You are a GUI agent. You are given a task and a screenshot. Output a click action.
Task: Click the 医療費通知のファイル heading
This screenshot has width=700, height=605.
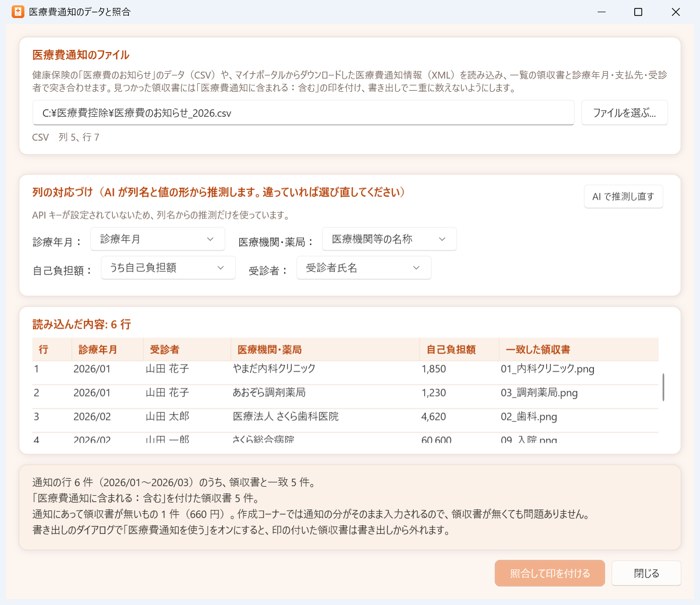pyautogui.click(x=81, y=55)
